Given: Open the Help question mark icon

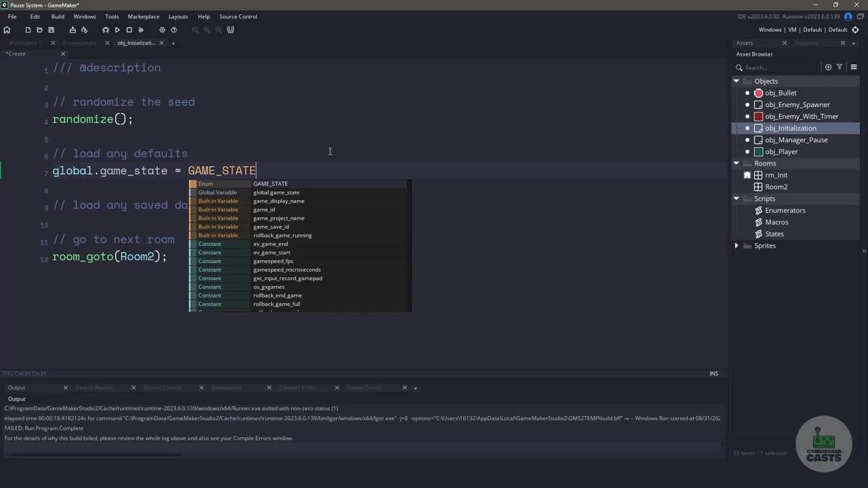Looking at the screenshot, I should pyautogui.click(x=174, y=30).
